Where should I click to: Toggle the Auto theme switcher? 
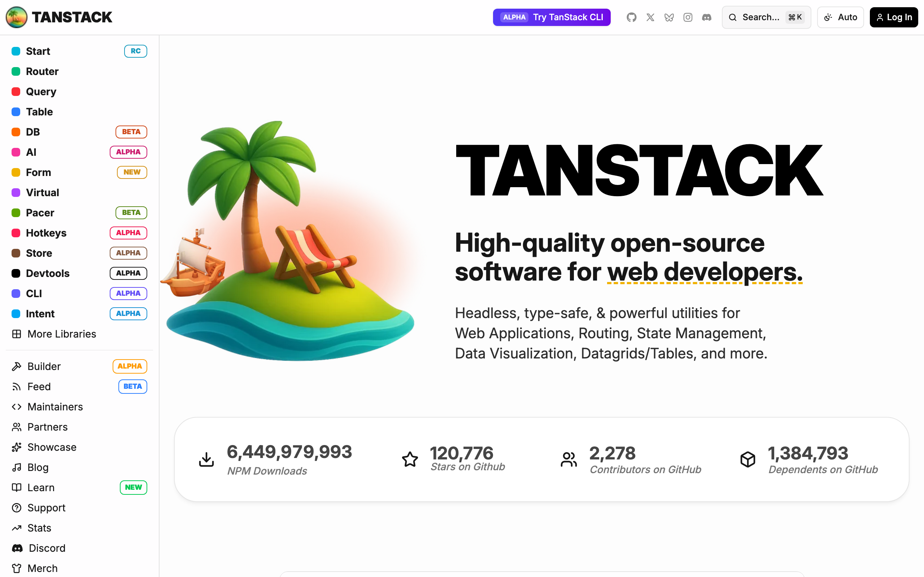pos(840,17)
